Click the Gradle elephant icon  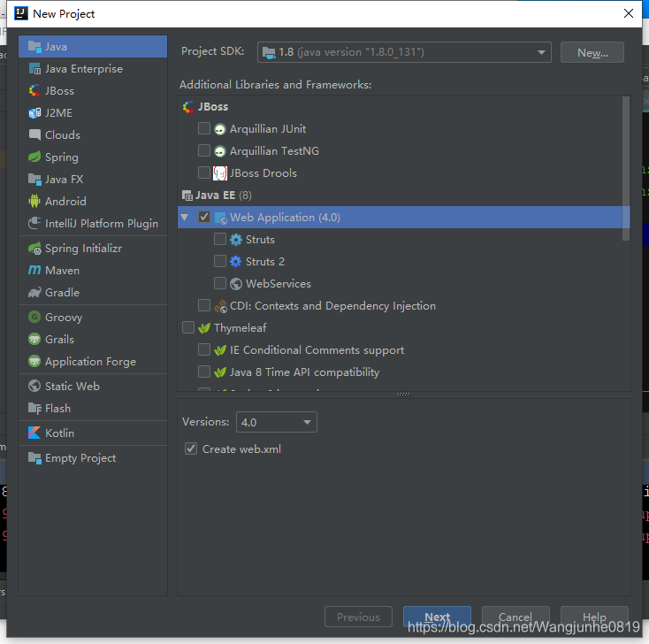[34, 293]
